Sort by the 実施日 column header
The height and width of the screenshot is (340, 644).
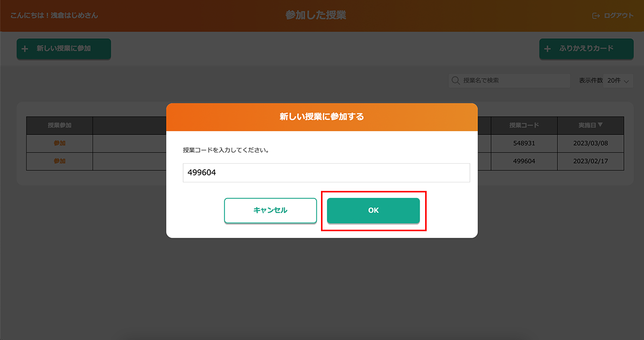[x=587, y=125]
